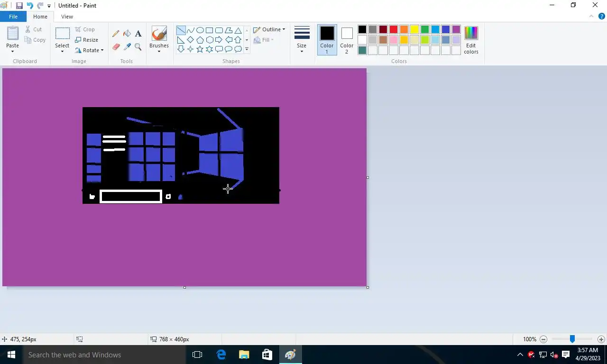
Task: Choose the Oval shape
Action: (200, 30)
